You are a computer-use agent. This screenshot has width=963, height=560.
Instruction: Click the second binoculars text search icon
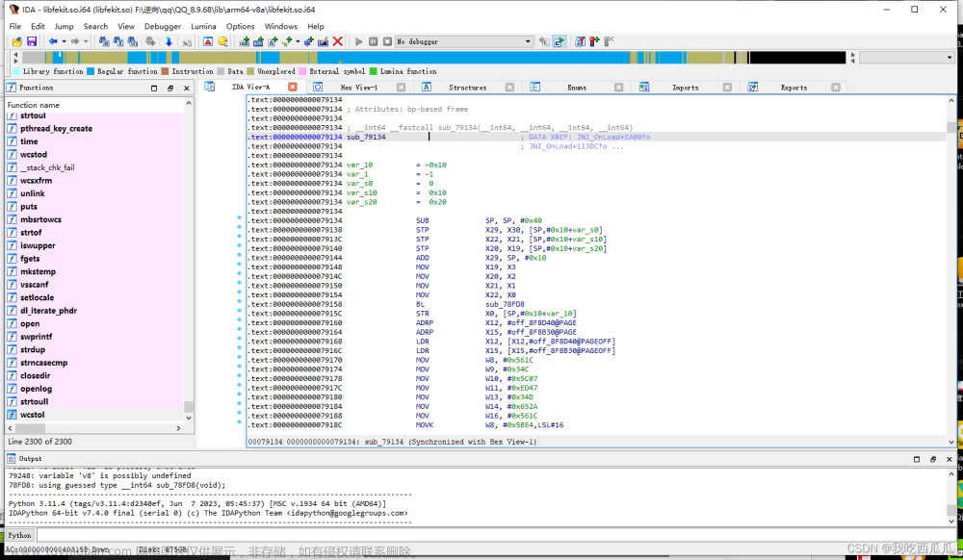117,41
